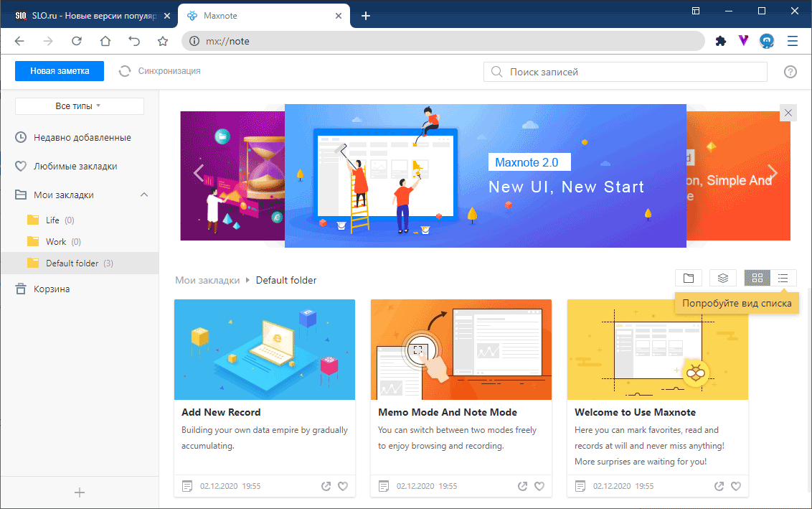Switch to the SLO.ru tab
812x509 pixels.
point(88,16)
